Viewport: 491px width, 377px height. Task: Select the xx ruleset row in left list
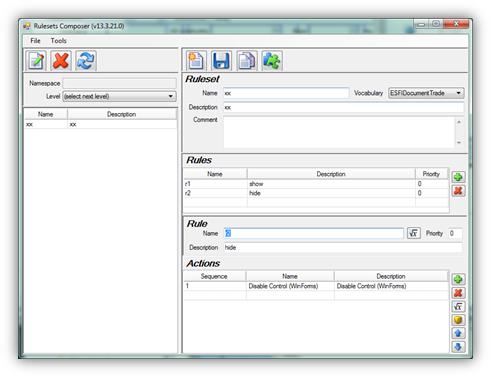[100, 124]
